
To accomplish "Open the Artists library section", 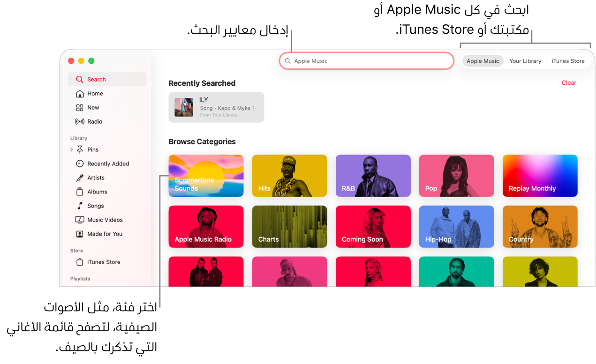I will click(97, 178).
